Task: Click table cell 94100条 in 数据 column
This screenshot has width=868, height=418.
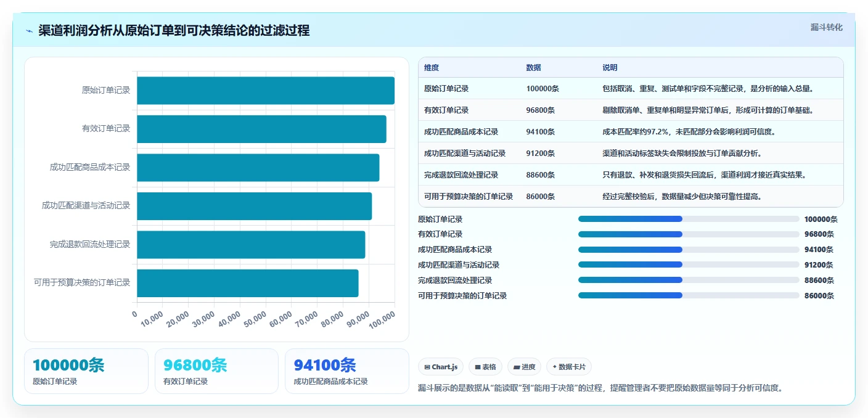Action: pos(541,132)
